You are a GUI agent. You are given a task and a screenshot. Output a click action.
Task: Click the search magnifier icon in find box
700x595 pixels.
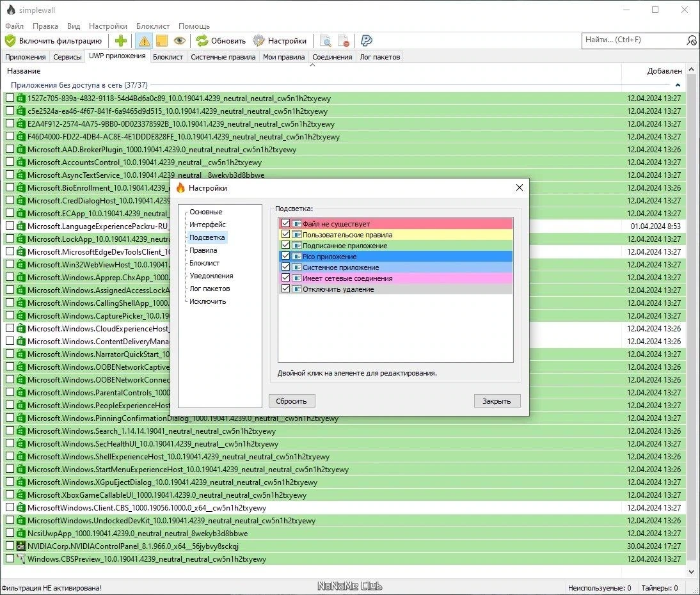pyautogui.click(x=692, y=40)
